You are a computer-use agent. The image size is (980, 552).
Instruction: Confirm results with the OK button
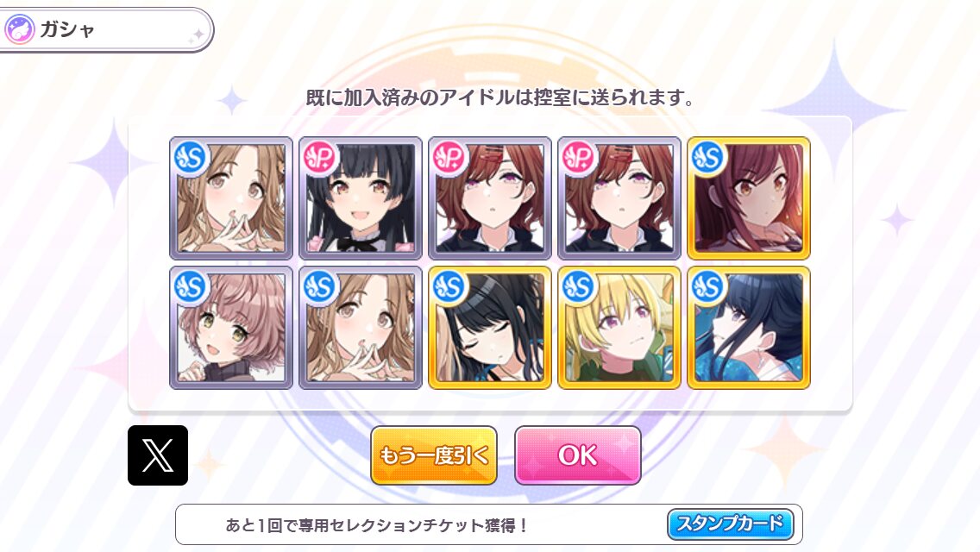(x=577, y=455)
